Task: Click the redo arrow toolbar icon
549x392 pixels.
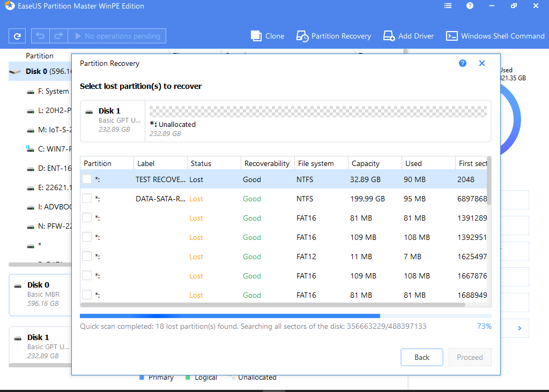Action: coord(58,36)
